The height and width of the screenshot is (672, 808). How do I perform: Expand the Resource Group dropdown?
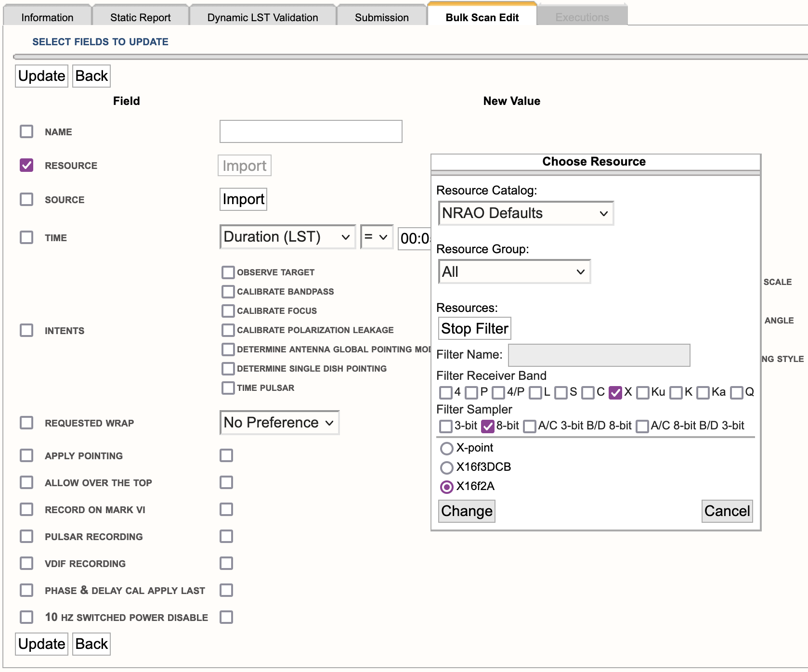514,272
